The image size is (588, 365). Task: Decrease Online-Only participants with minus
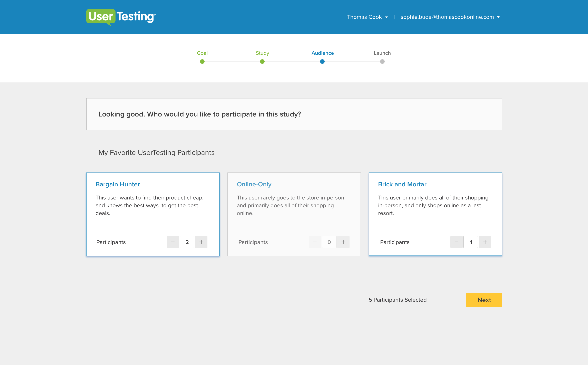click(x=315, y=242)
